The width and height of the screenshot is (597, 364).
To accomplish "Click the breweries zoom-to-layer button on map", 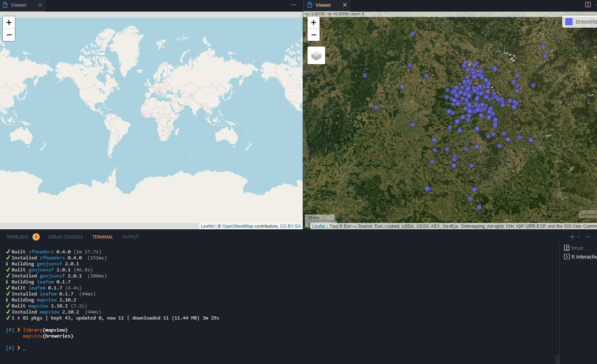I will [x=588, y=214].
